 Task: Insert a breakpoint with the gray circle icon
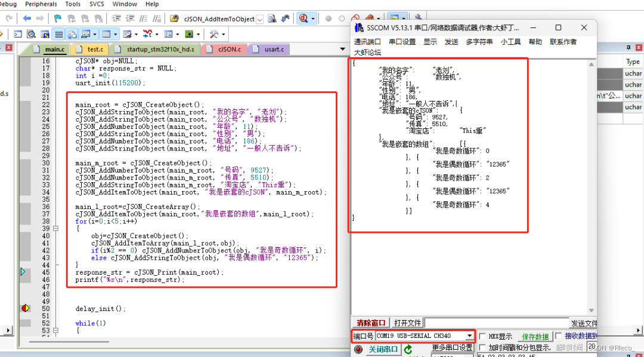[328, 19]
